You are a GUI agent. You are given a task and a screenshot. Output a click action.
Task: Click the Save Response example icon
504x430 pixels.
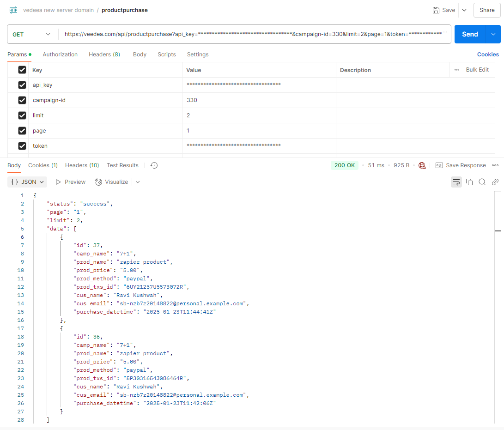click(439, 165)
